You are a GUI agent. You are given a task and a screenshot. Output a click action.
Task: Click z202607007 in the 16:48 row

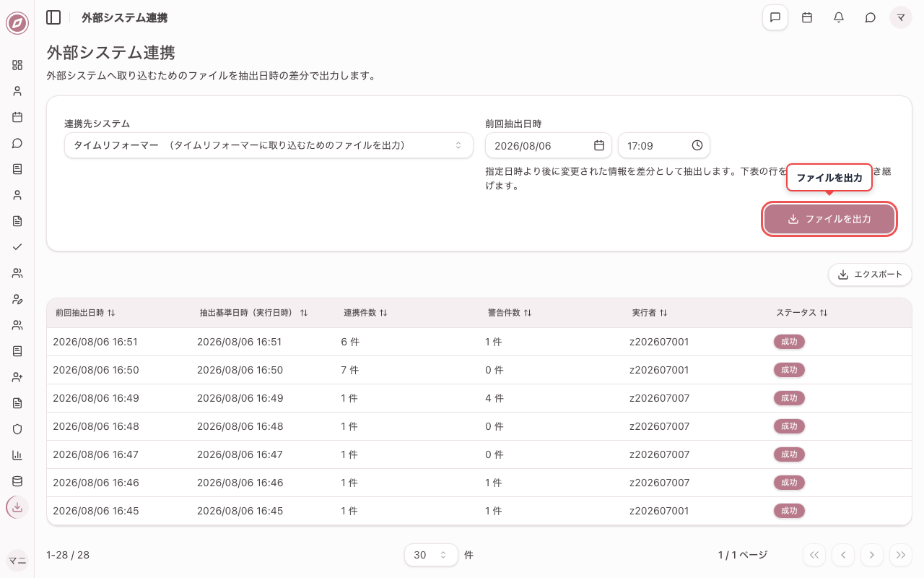pyautogui.click(x=660, y=426)
